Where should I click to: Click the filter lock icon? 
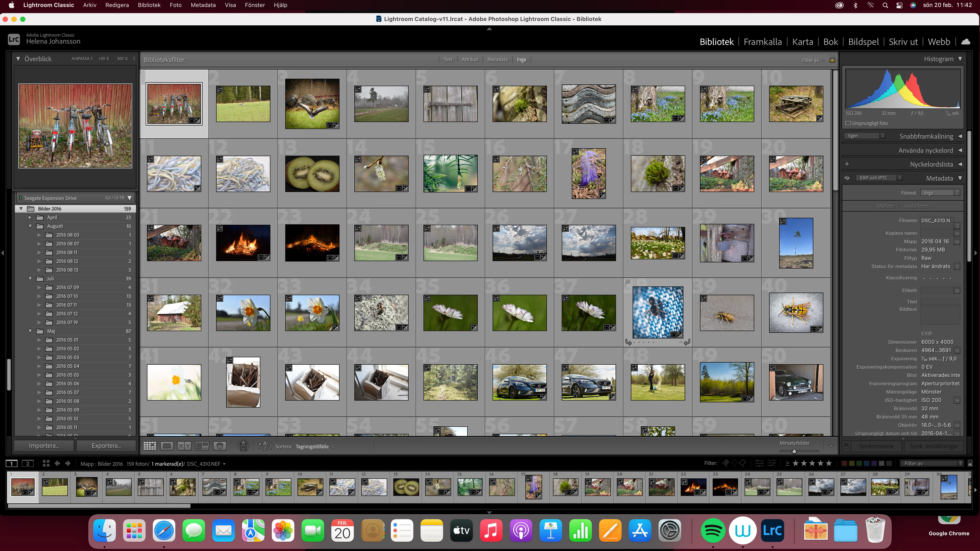point(832,59)
